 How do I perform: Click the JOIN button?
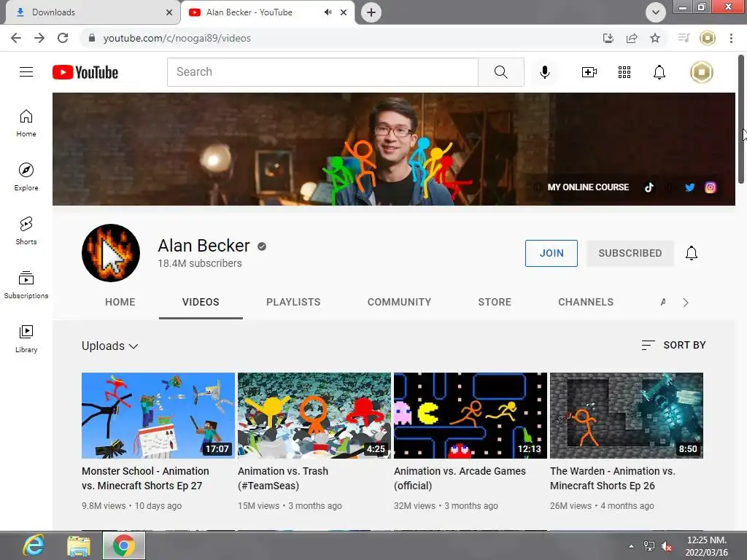coord(551,253)
